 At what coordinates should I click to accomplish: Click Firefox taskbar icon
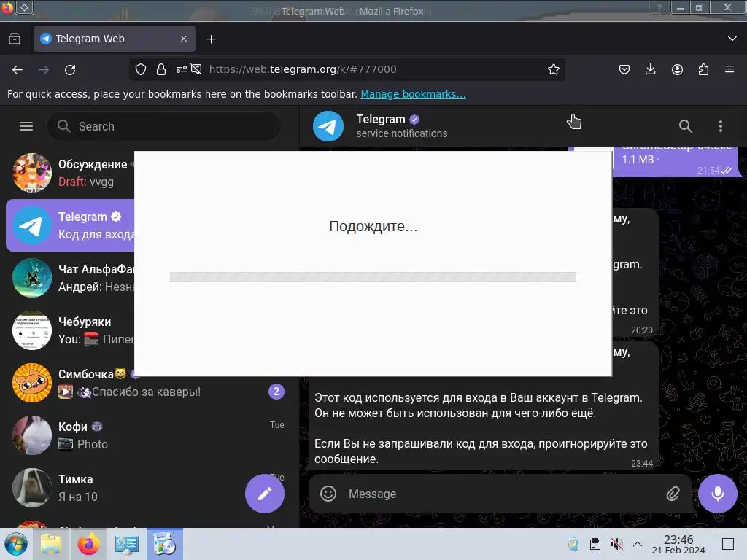pyautogui.click(x=88, y=544)
